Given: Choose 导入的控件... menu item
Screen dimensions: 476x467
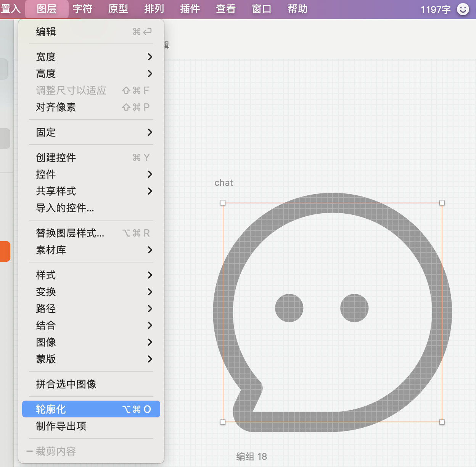Looking at the screenshot, I should (91, 208).
